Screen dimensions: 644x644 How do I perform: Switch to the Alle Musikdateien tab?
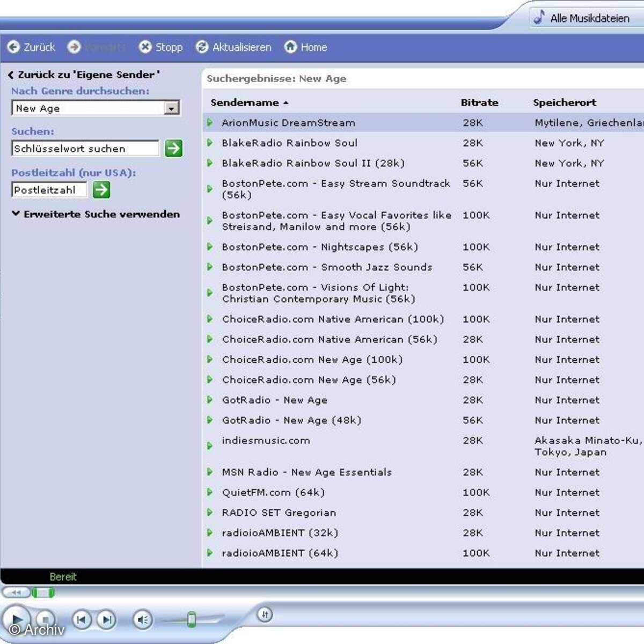click(588, 17)
